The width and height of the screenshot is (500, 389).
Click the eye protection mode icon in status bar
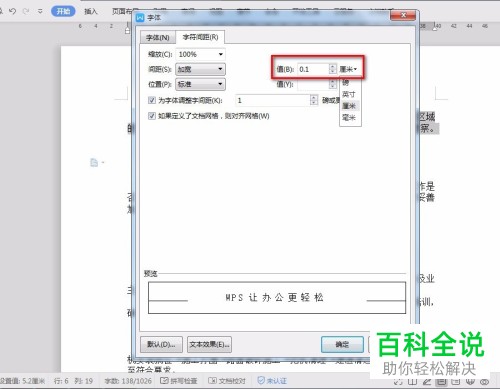[x=485, y=382]
